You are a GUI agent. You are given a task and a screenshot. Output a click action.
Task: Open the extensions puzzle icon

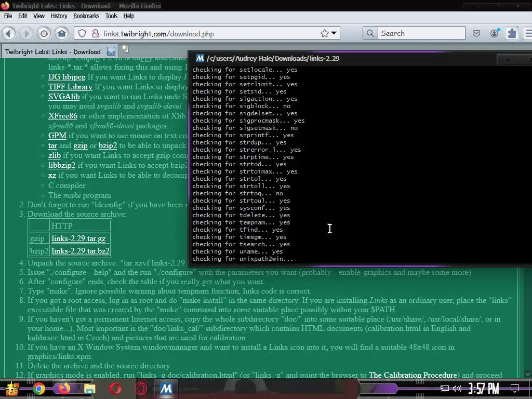pos(511,33)
